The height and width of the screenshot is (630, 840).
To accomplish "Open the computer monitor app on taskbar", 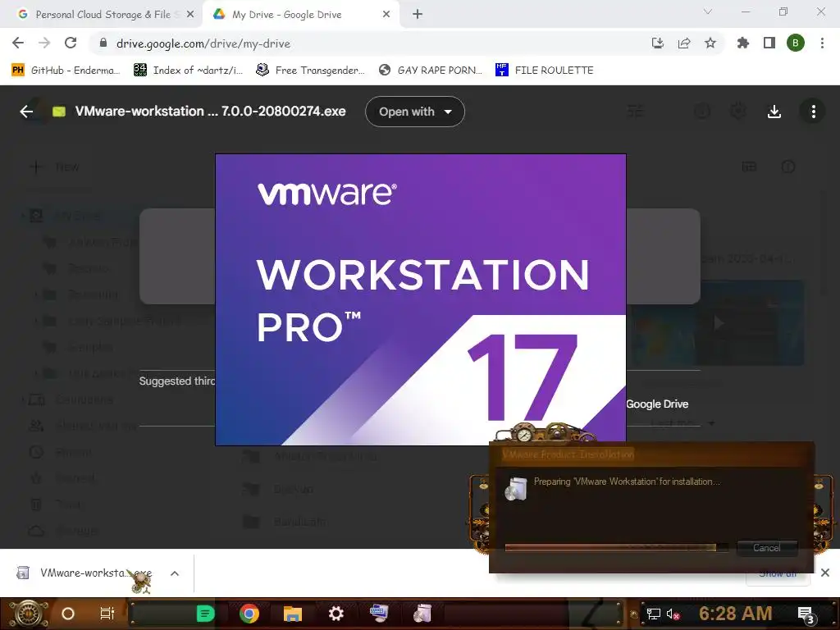I will (379, 614).
